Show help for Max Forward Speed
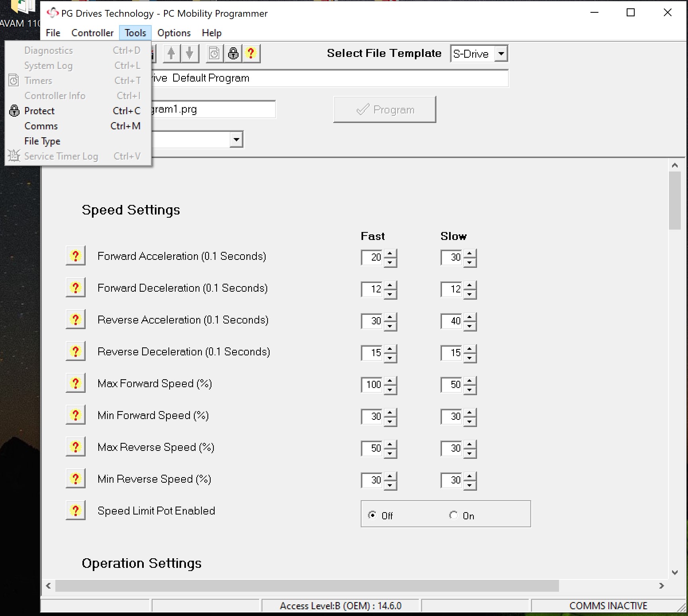The image size is (688, 616). [x=76, y=384]
